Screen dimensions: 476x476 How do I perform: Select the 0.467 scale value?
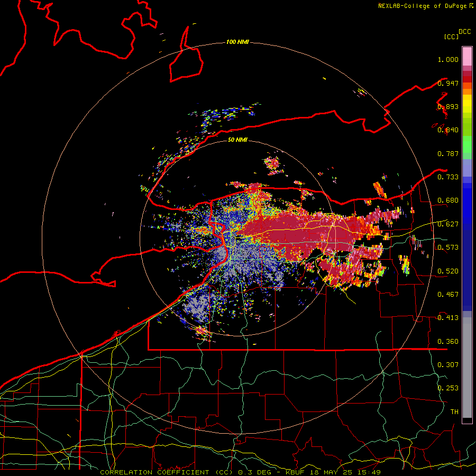tap(448, 295)
